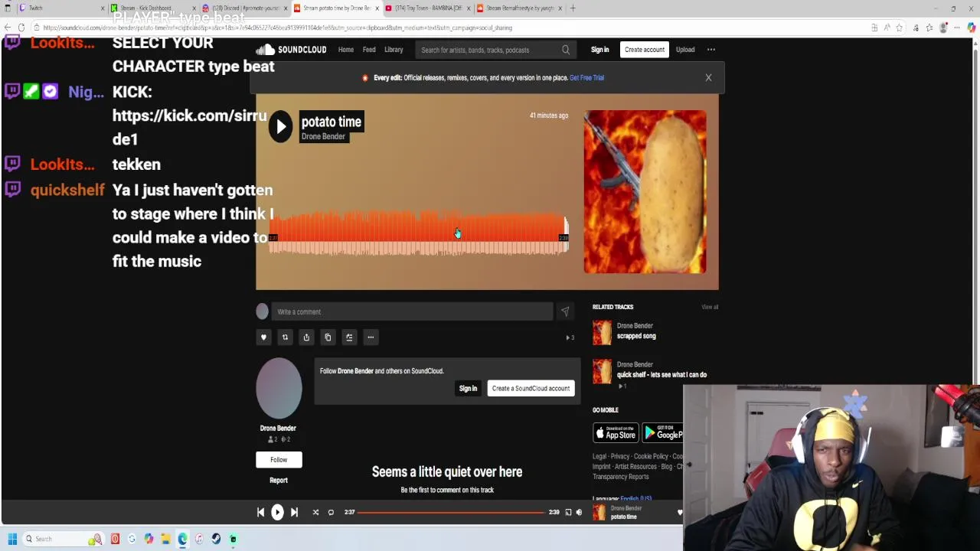Follow the Get Free Trial link
980x551 pixels.
pos(586,77)
